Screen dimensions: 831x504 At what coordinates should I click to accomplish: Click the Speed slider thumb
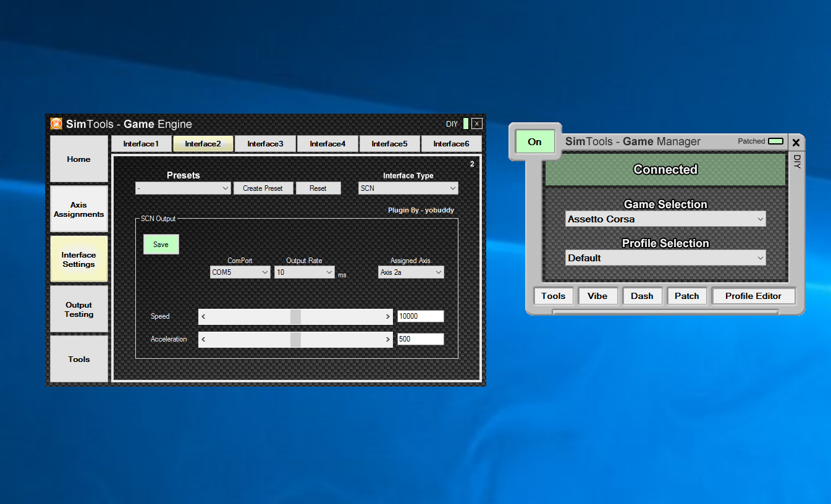click(x=295, y=316)
